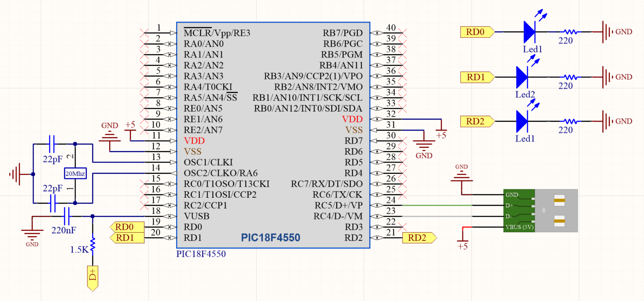Click the RB3/AN9/CCP2(1)/VPO pin name
Screen dimensions: 644x301
[x=313, y=76]
